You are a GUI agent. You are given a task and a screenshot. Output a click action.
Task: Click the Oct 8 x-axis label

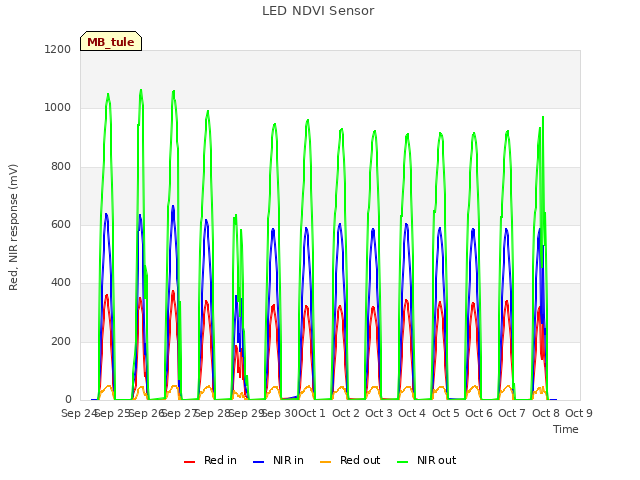click(x=546, y=413)
